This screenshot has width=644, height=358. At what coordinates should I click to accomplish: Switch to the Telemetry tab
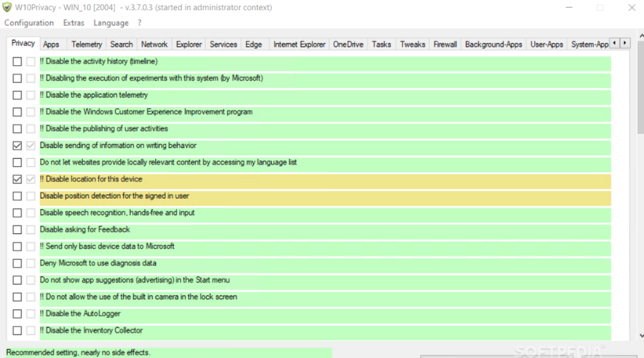[x=87, y=44]
